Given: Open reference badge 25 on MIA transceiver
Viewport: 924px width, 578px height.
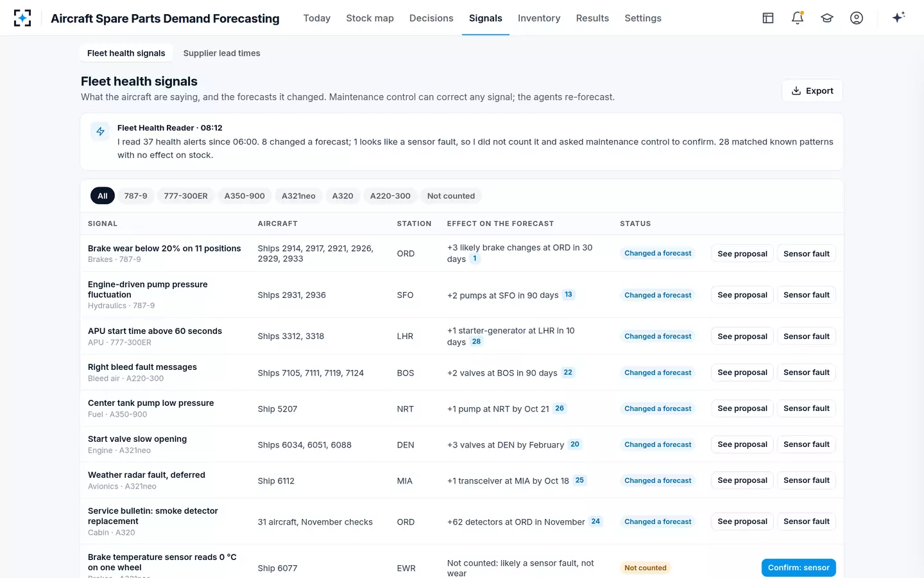Looking at the screenshot, I should [579, 480].
